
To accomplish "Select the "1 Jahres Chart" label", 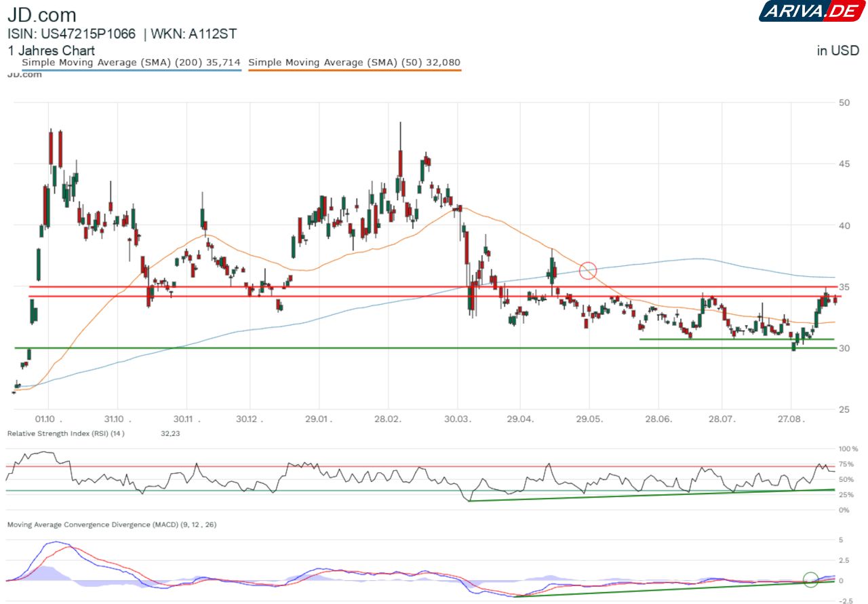I will 52,51.
